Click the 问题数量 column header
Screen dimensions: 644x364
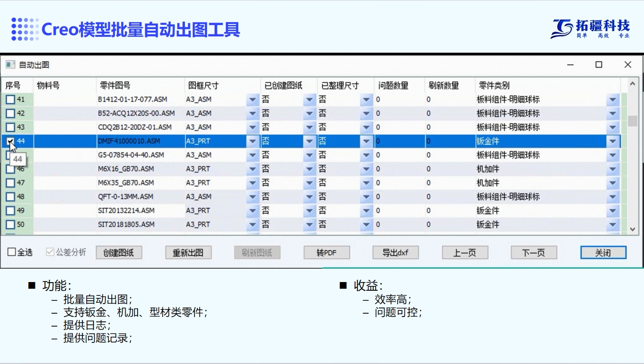click(x=399, y=86)
